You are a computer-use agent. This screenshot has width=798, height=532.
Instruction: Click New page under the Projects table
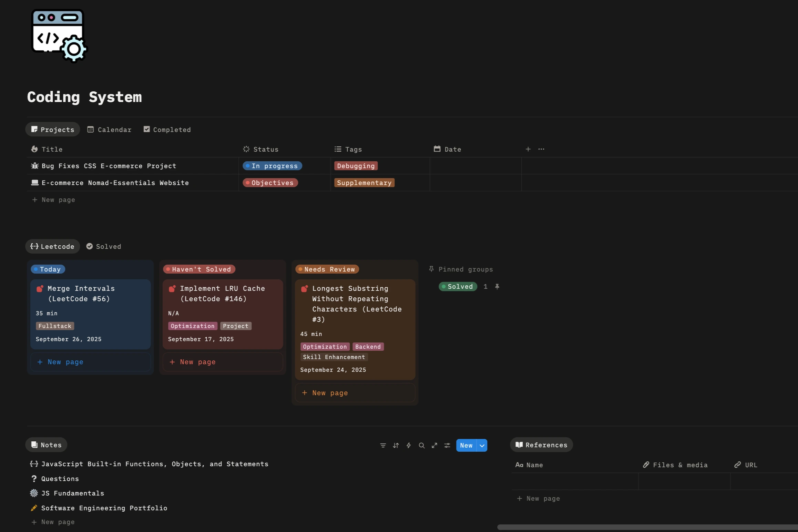point(53,199)
